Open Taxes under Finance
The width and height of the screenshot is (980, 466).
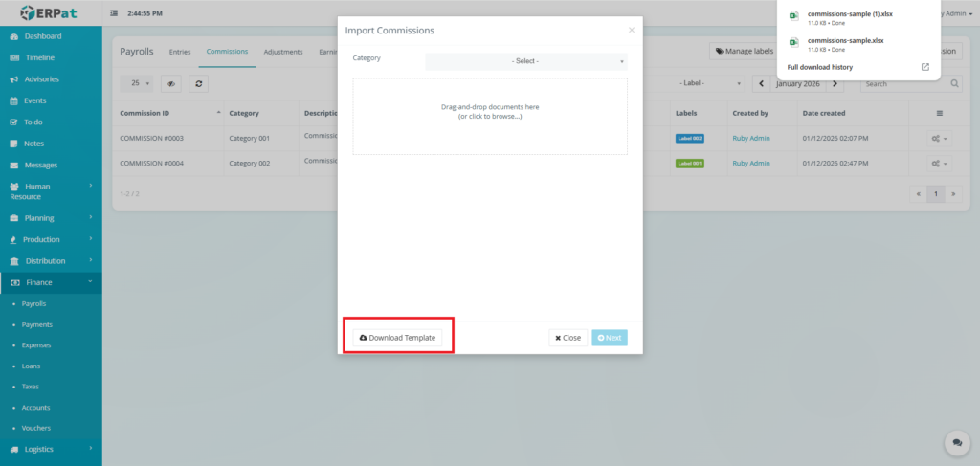[x=30, y=387]
